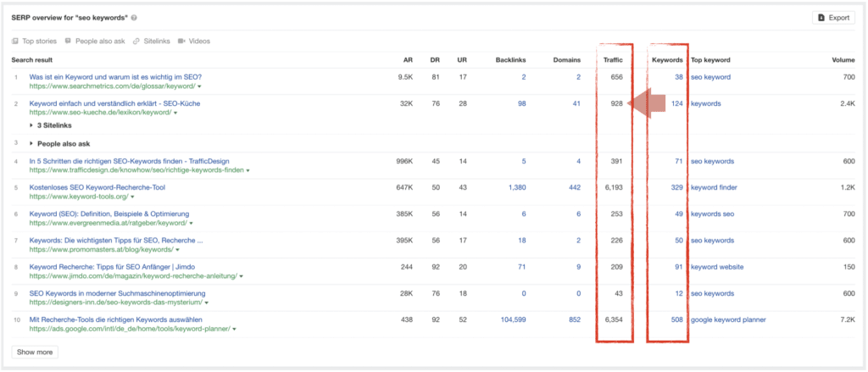Screen dimensions: 868x372
Task: Open the trafficdesign.de result URL
Action: (x=136, y=170)
